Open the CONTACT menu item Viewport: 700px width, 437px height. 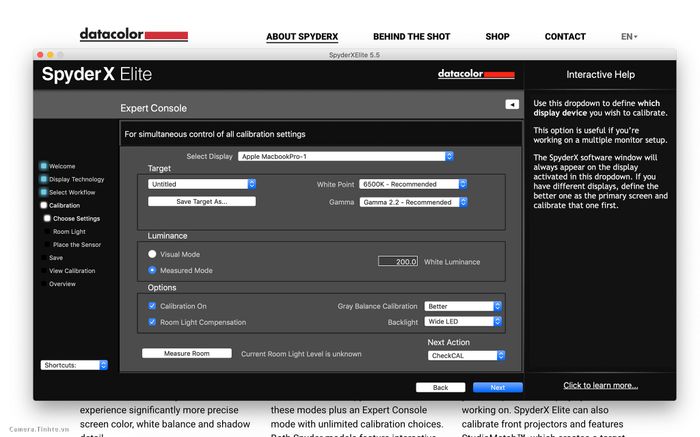565,37
